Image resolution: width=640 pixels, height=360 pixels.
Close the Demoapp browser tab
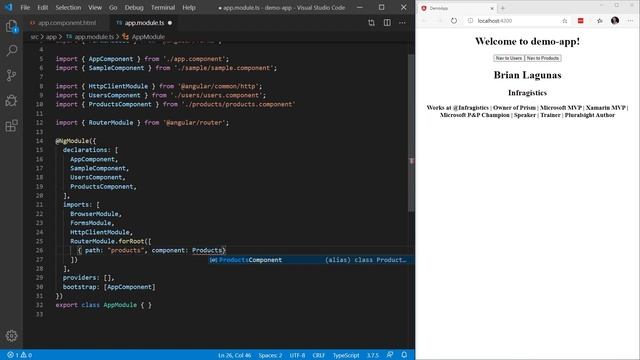pos(492,8)
